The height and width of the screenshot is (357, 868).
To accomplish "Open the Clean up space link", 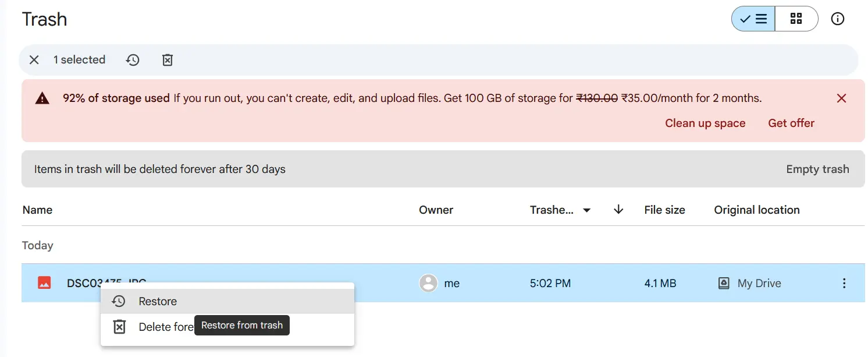I will [x=705, y=123].
